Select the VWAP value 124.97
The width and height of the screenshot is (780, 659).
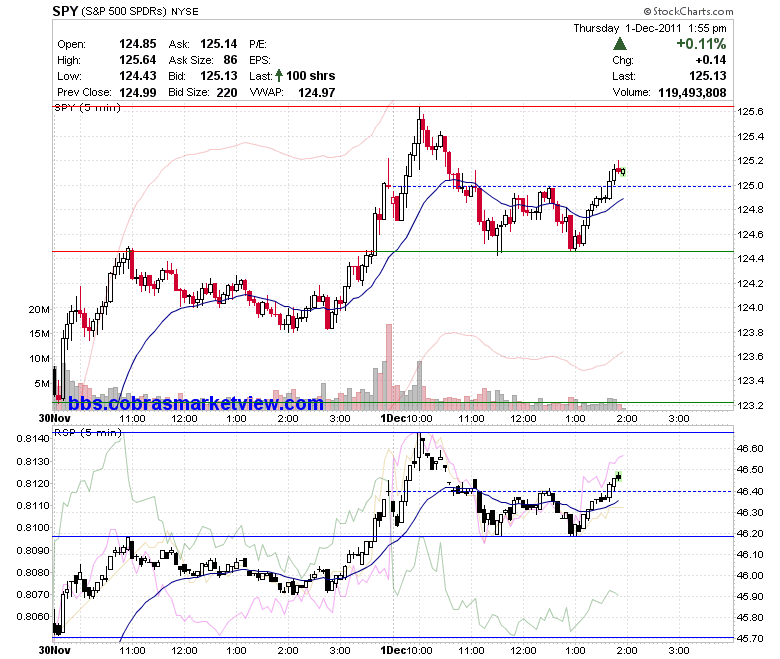tap(316, 93)
